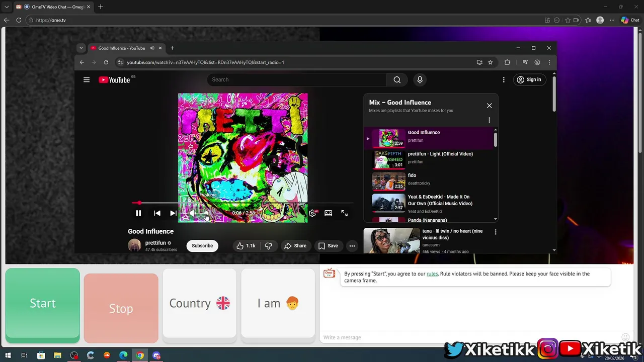Start YouTube voice search with microphone
Screen dimensions: 644x362
[420, 79]
